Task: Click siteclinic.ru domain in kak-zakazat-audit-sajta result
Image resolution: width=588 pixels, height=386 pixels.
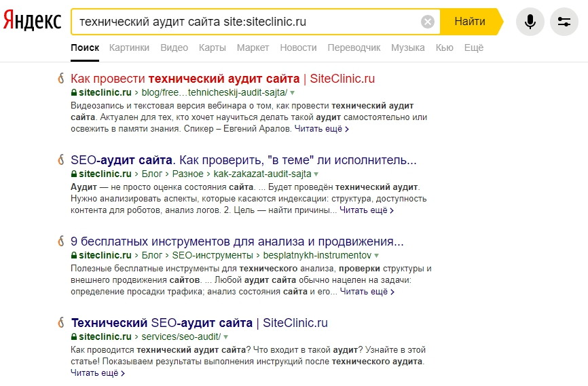Action: click(105, 174)
